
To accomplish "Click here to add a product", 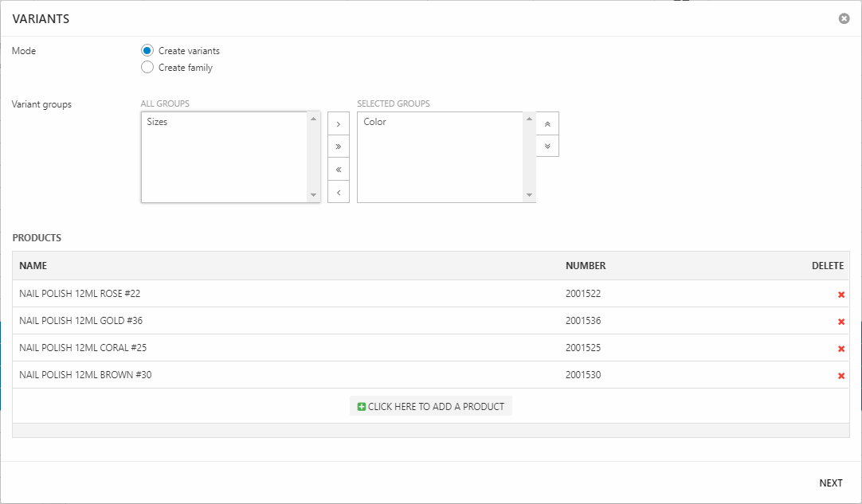I will (x=431, y=406).
